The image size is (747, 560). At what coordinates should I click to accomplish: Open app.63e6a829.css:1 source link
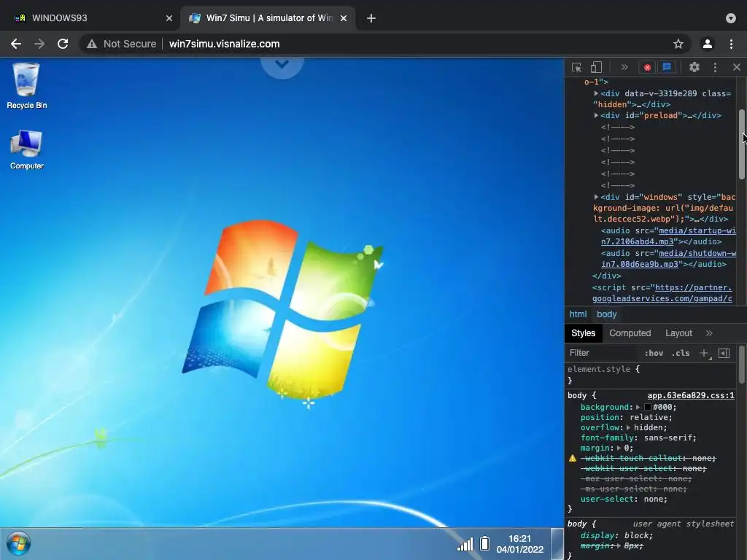(691, 396)
